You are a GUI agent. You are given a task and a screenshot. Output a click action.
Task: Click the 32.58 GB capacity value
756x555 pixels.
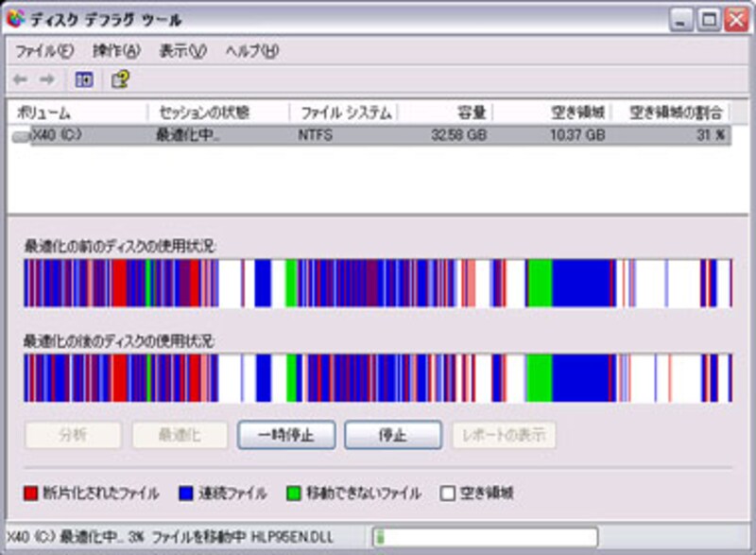click(458, 135)
